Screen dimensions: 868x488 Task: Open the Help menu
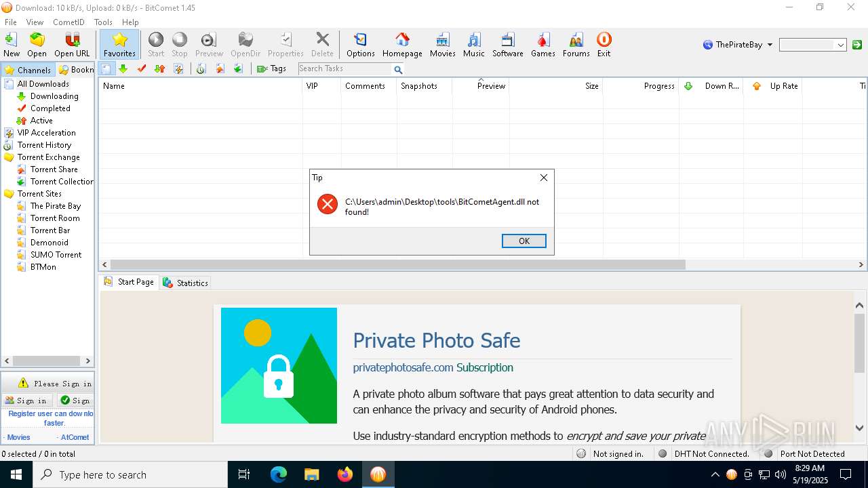130,22
